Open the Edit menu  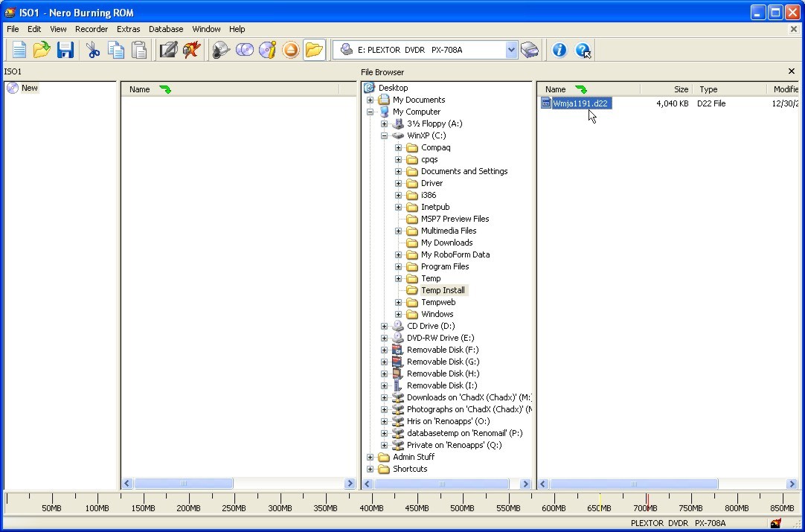(x=34, y=29)
